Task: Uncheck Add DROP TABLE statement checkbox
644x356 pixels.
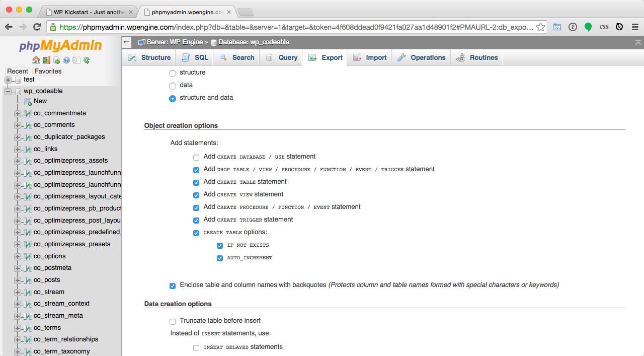Action: point(196,170)
